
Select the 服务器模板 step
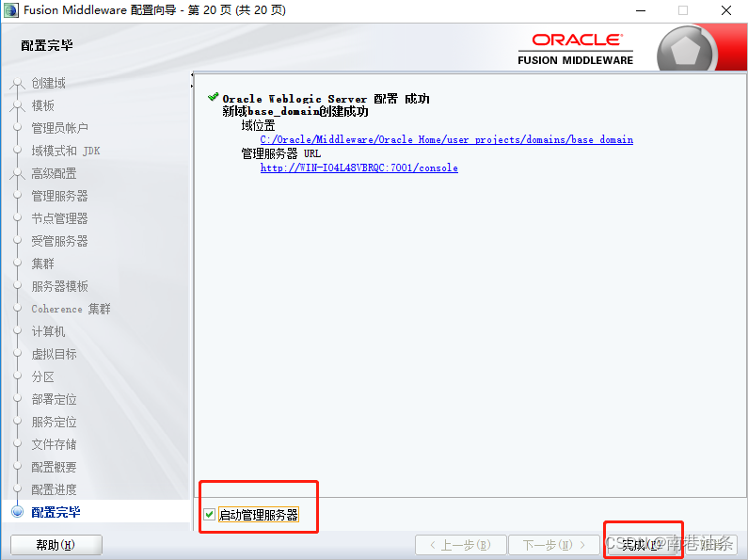pyautogui.click(x=59, y=286)
